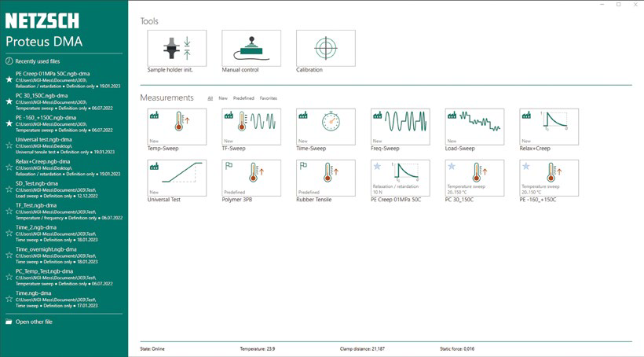Filter measurements by New
The width and height of the screenshot is (644, 357).
223,98
